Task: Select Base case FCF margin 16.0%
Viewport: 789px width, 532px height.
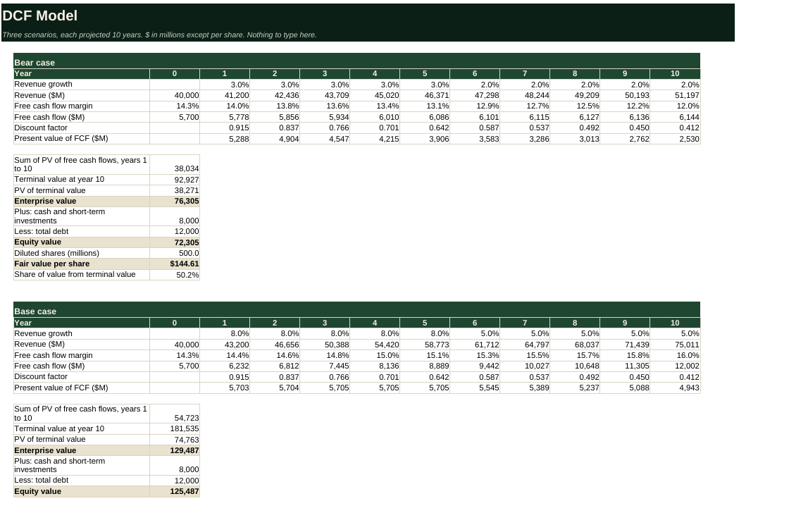Action: [x=675, y=355]
